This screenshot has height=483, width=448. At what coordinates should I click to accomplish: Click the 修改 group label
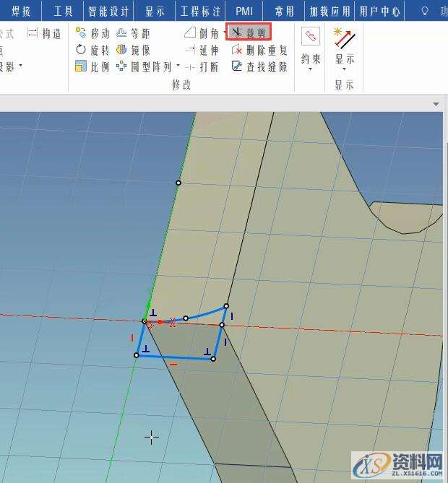(x=181, y=84)
